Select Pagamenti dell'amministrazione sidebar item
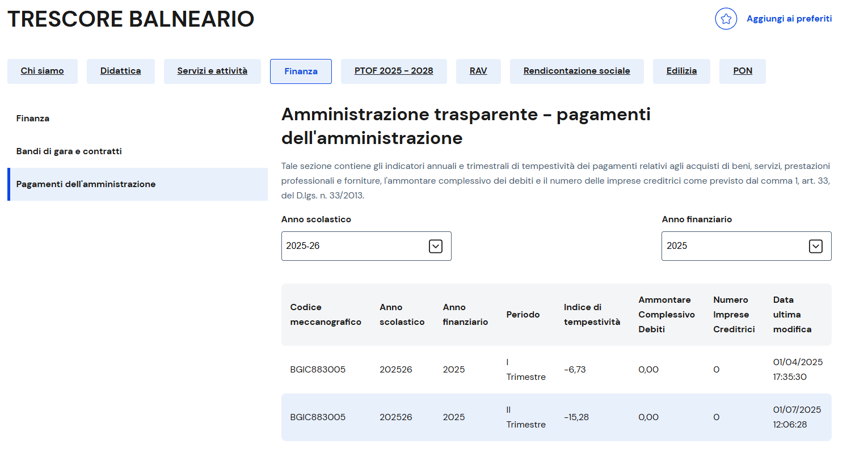The width and height of the screenshot is (868, 457). tap(86, 184)
